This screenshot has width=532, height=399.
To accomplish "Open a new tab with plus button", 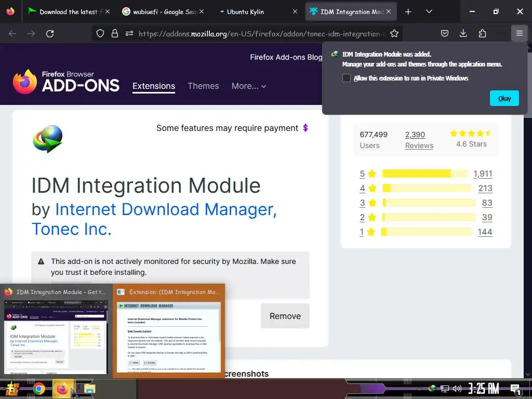I will tap(408, 11).
